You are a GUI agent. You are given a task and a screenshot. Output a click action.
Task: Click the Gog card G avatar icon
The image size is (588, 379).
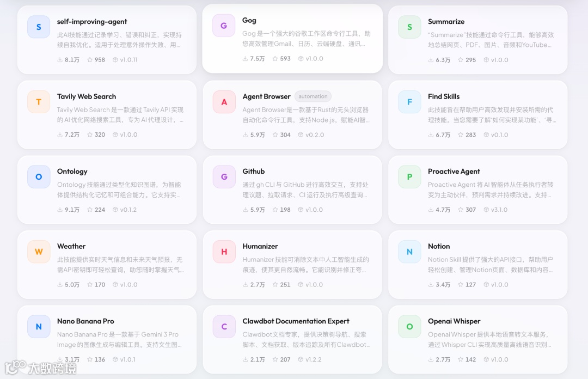coord(224,26)
